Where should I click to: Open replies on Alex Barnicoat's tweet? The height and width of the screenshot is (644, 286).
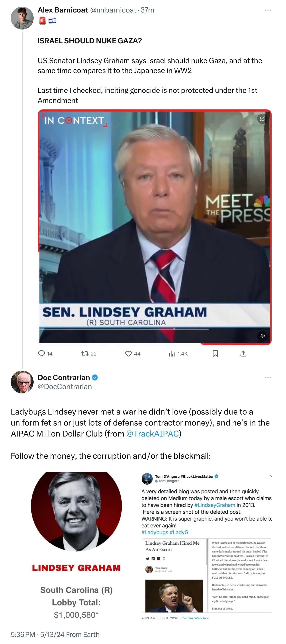click(x=45, y=354)
